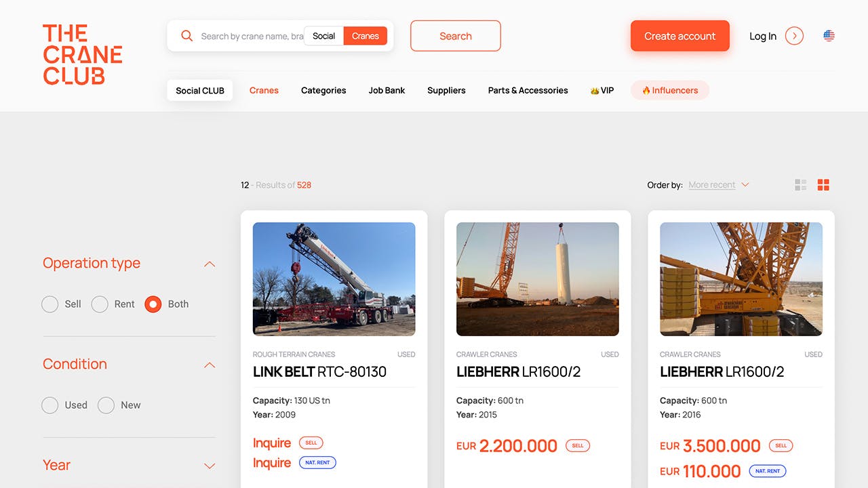Toggle search scope to Cranes

pos(366,36)
